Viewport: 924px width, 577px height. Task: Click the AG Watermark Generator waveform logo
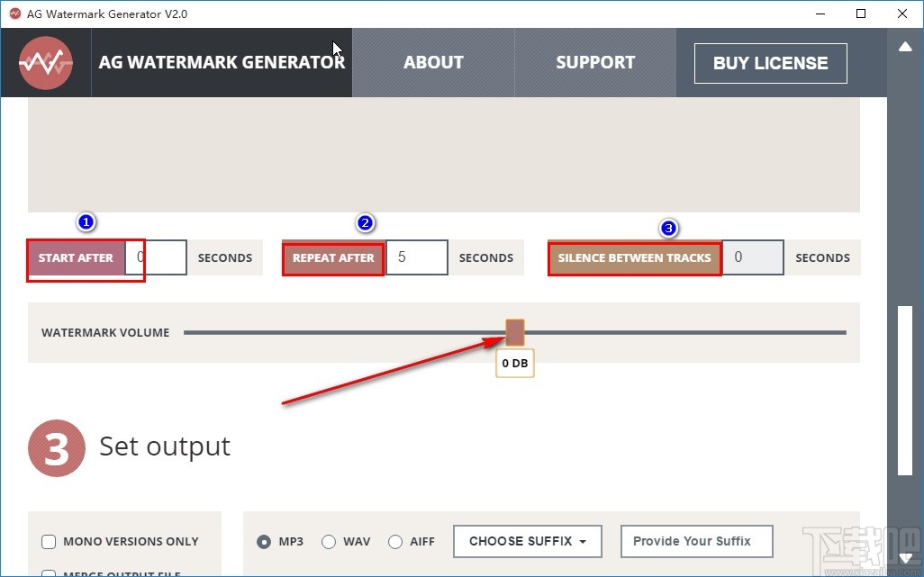(x=46, y=62)
